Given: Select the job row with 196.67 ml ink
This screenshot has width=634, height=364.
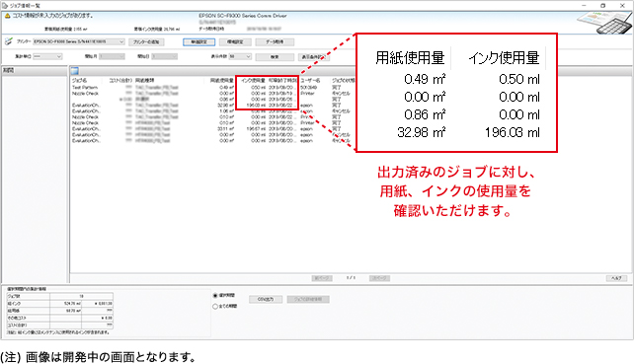Looking at the screenshot, I should pos(212,129).
